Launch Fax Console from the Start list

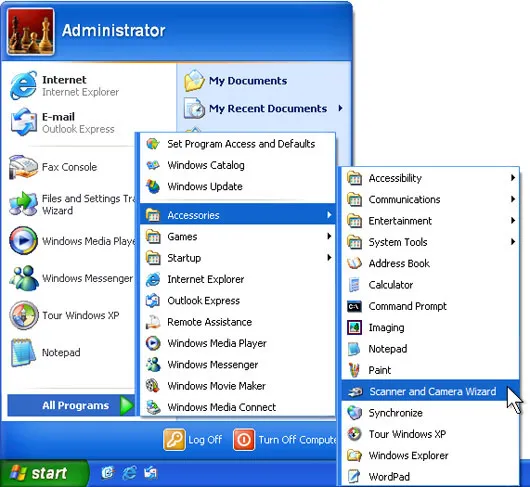[x=23, y=167]
